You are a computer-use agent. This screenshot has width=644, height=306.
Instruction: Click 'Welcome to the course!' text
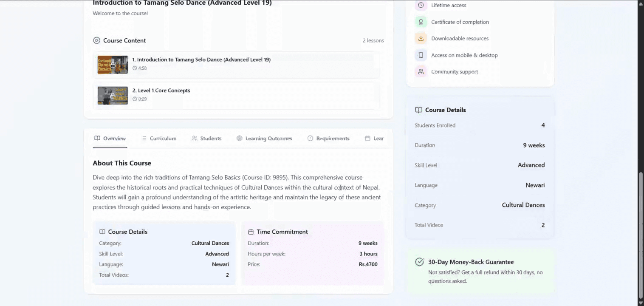tap(120, 13)
